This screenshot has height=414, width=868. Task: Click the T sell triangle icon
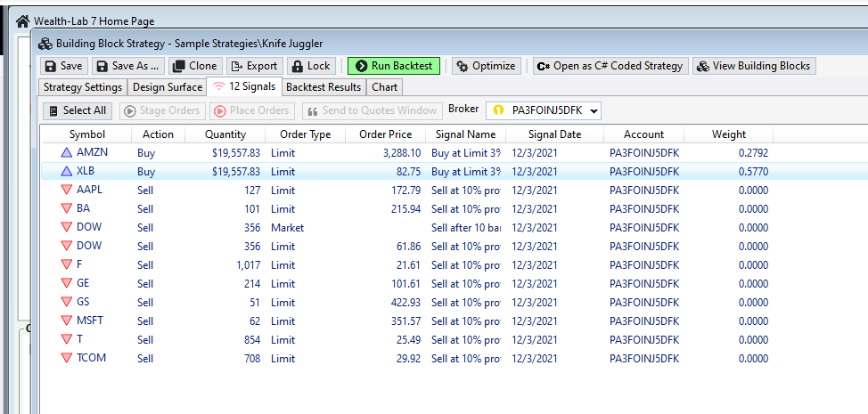(x=67, y=339)
